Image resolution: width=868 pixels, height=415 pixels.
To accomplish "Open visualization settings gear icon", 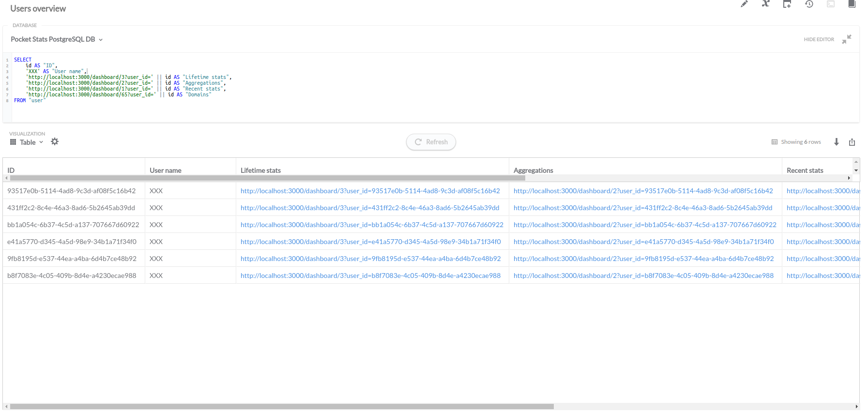I will point(55,141).
